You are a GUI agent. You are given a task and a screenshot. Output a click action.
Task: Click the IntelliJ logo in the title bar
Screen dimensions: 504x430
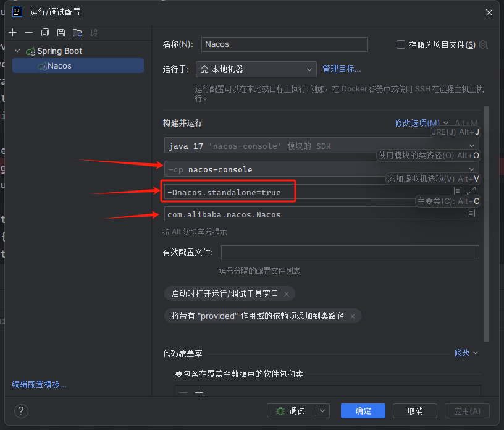(x=17, y=12)
